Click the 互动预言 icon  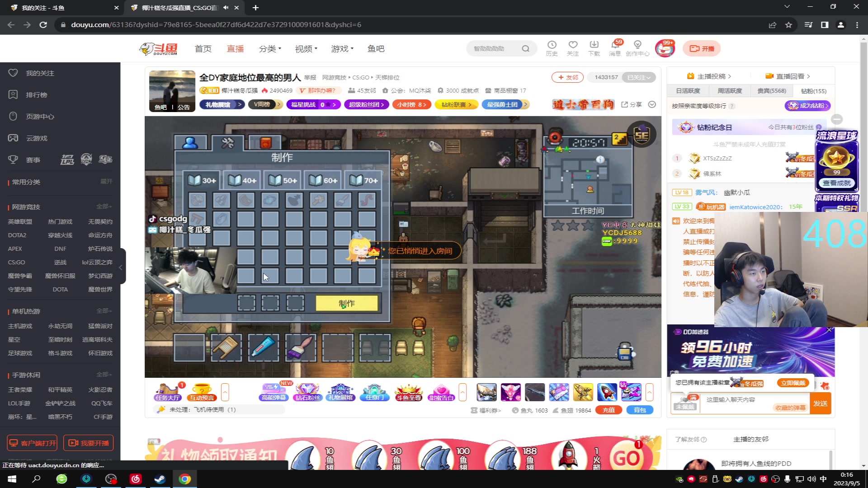[x=202, y=392]
